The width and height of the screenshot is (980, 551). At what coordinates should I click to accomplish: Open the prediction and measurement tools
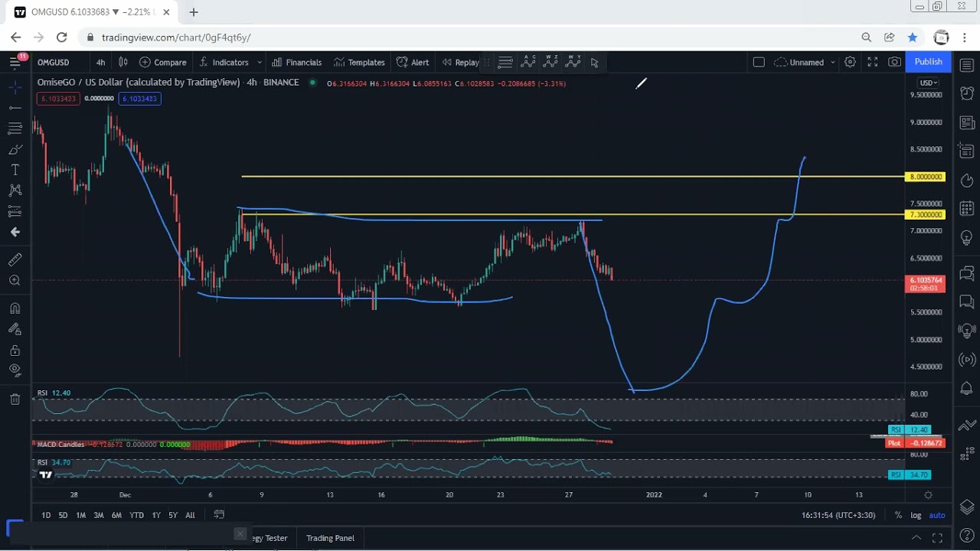[x=15, y=210]
